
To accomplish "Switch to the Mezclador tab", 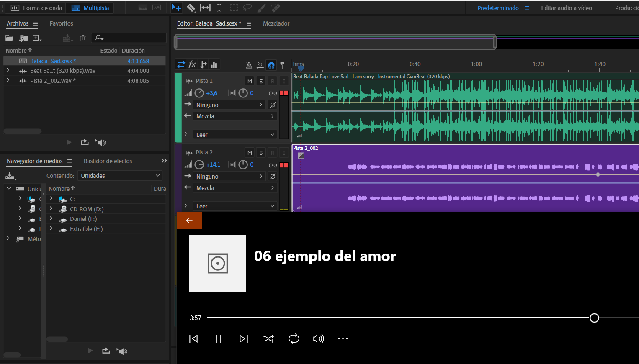I will (x=276, y=24).
